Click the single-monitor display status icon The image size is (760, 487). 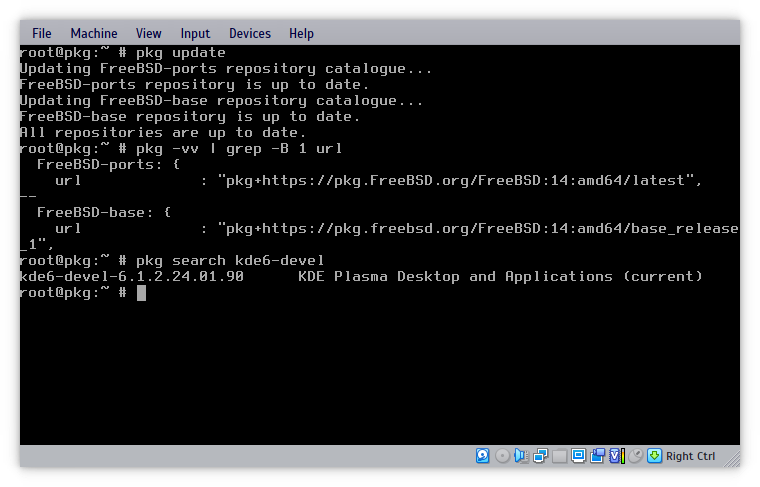tap(578, 456)
